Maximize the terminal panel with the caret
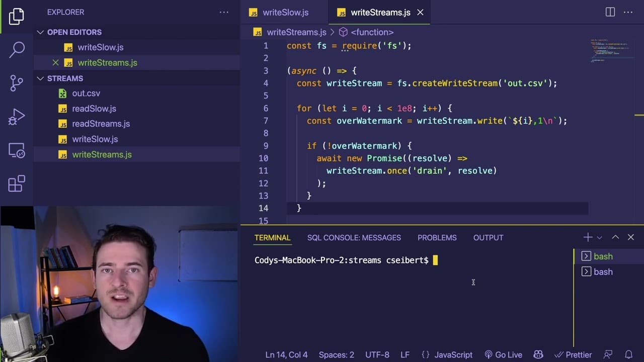The height and width of the screenshot is (362, 644). 615,237
